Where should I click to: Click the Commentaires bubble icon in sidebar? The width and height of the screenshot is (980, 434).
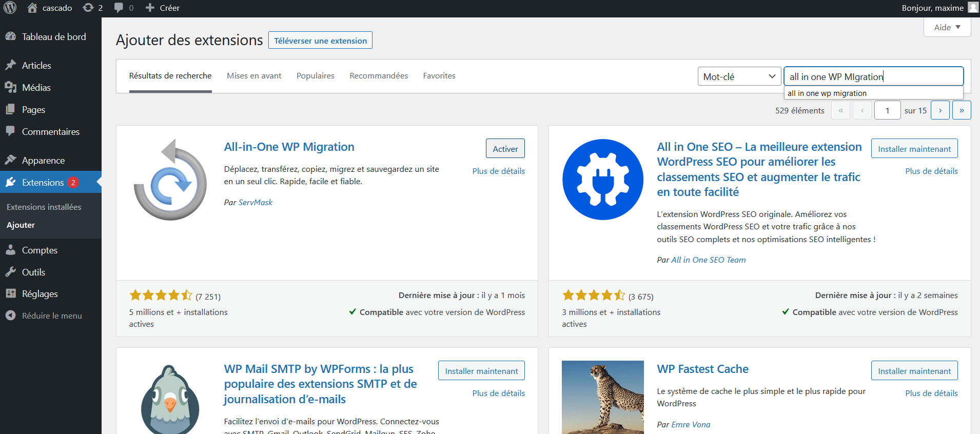coord(11,131)
